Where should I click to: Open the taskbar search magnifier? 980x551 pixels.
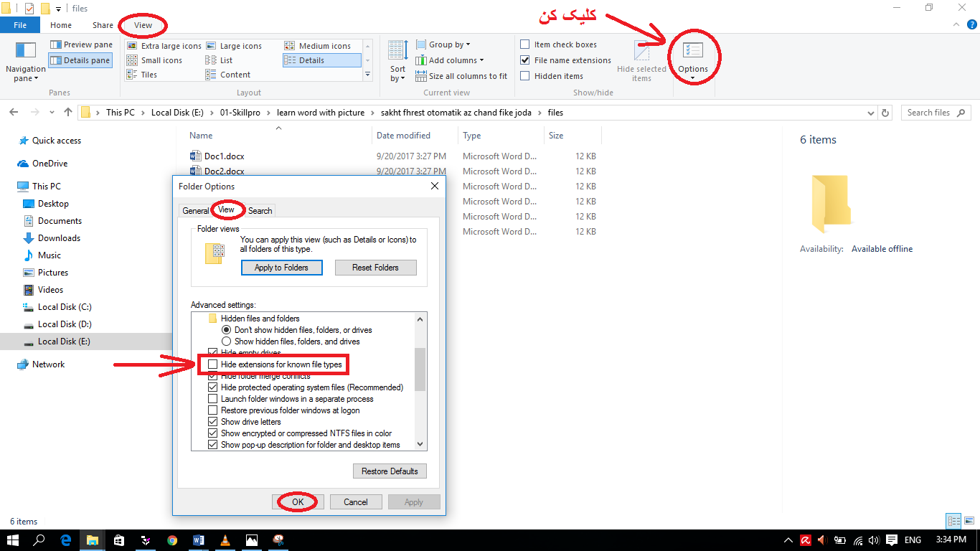pos(39,540)
